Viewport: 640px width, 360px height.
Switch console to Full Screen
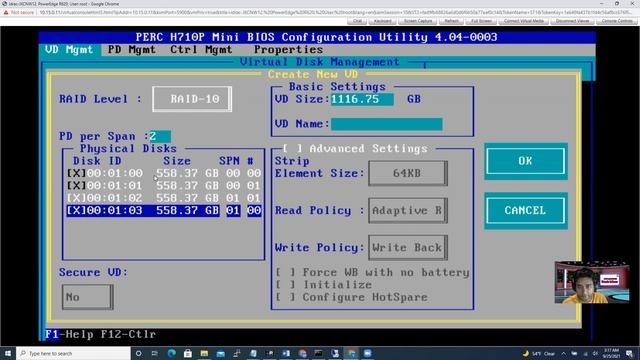point(481,21)
